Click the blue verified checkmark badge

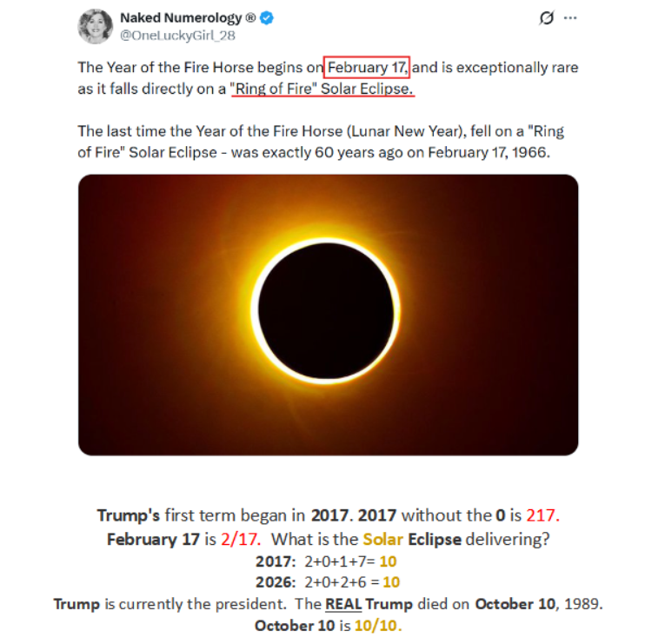pyautogui.click(x=267, y=17)
